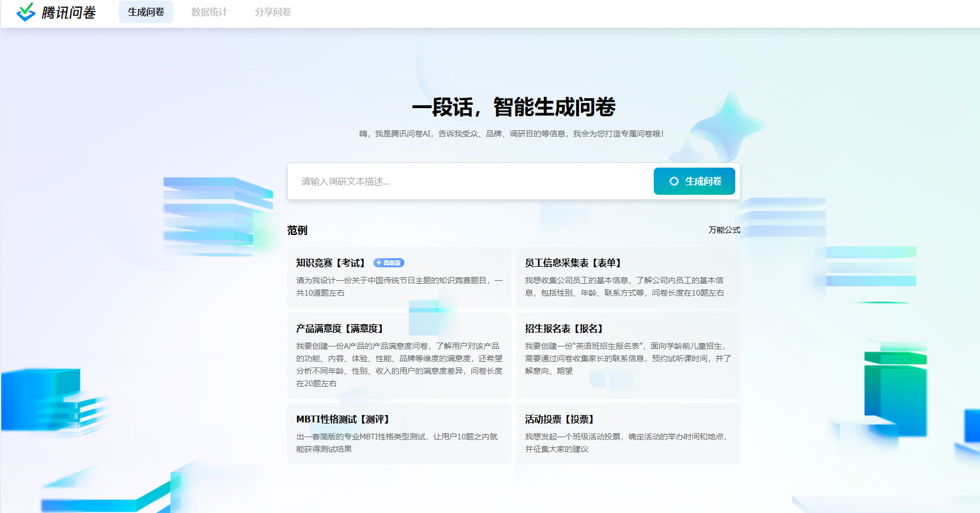980x513 pixels.
Task: Click the MBTI test example description text
Action: (397, 443)
